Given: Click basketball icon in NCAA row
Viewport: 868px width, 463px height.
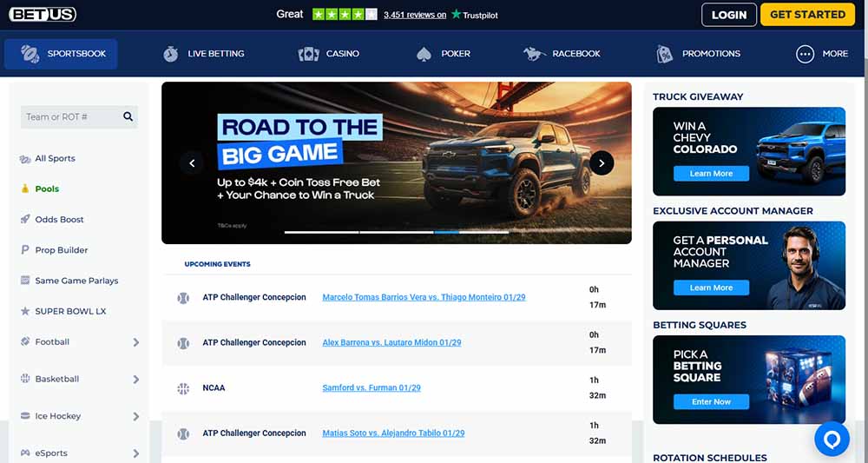Looking at the screenshot, I should coord(183,388).
